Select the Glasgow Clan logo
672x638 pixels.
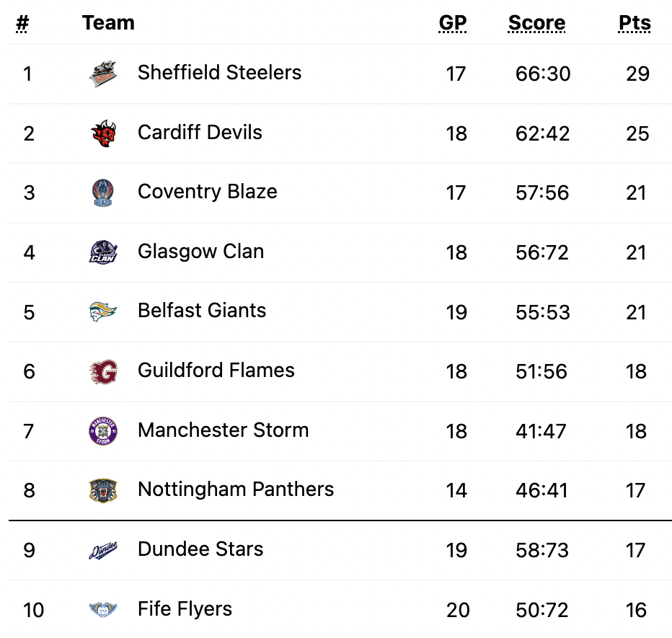pyautogui.click(x=103, y=252)
